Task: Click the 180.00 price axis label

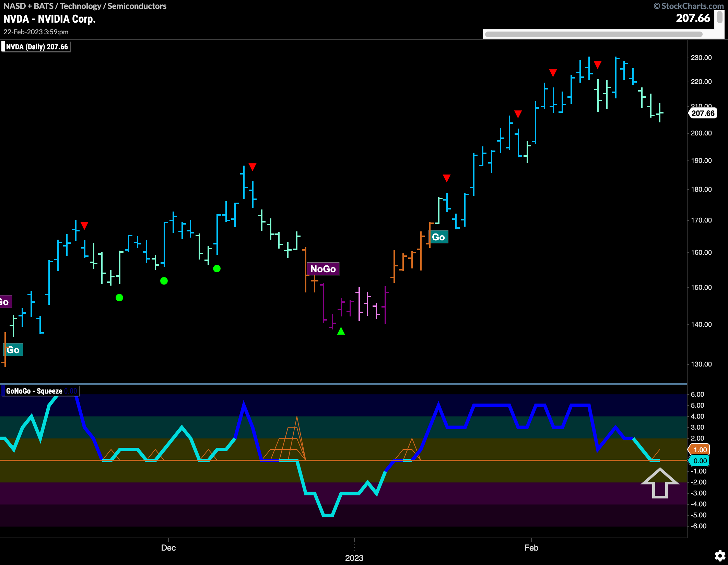Action: pos(701,189)
